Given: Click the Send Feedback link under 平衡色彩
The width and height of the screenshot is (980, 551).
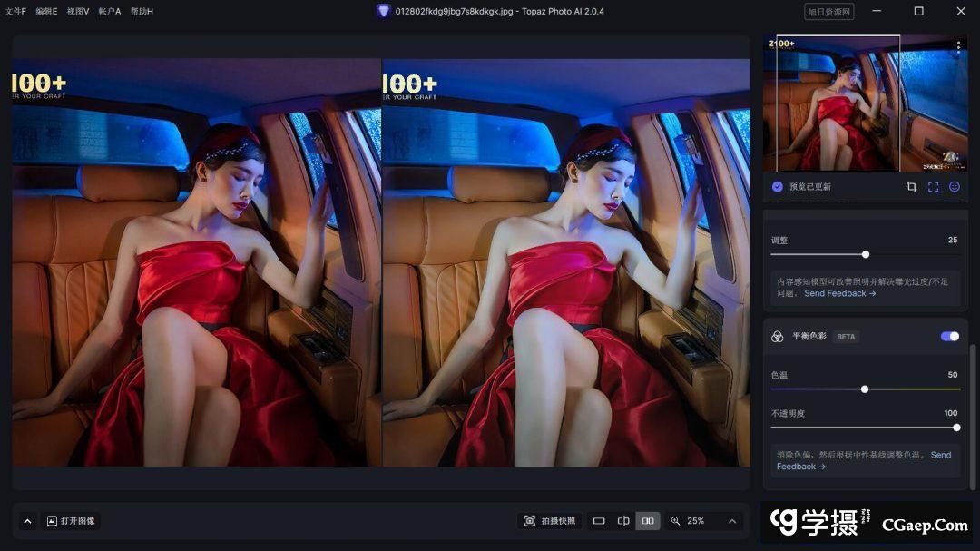Looking at the screenshot, I should [799, 466].
